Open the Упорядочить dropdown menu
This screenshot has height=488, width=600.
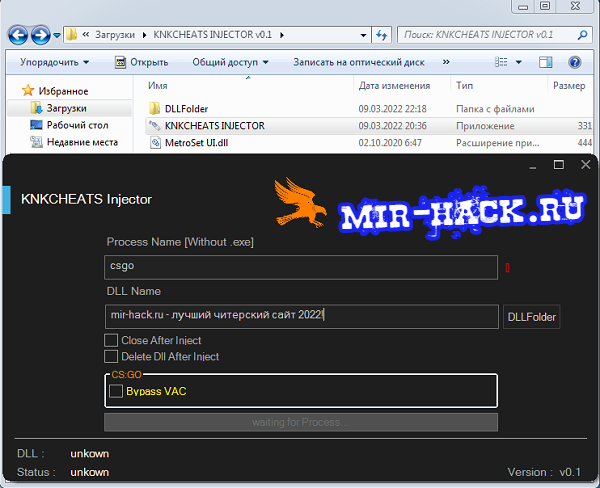(x=54, y=62)
